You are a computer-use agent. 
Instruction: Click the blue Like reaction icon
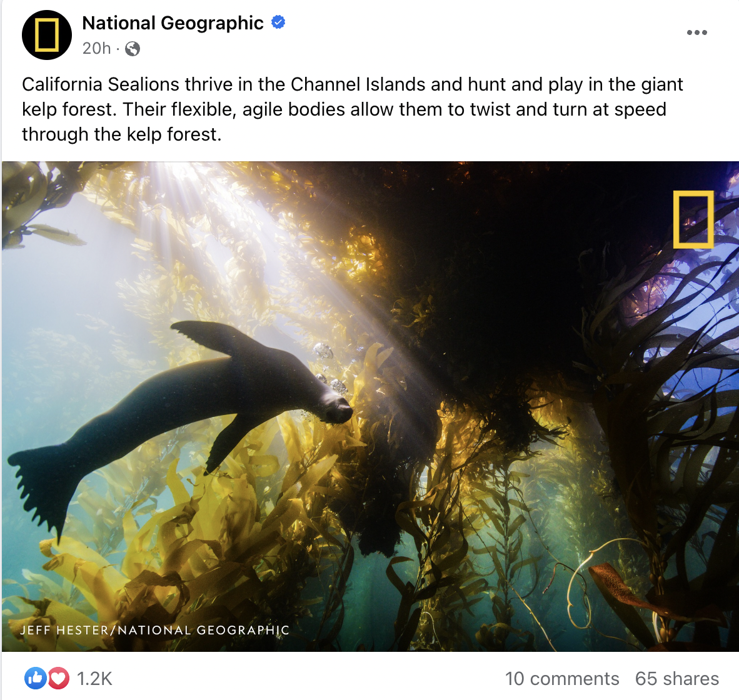pos(36,678)
